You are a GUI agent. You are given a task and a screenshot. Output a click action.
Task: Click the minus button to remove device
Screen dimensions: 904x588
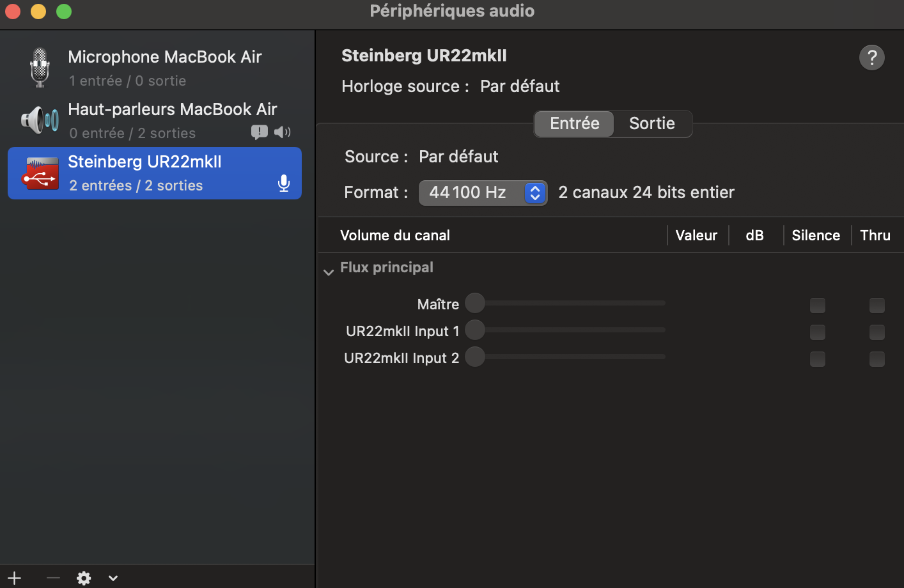[53, 578]
